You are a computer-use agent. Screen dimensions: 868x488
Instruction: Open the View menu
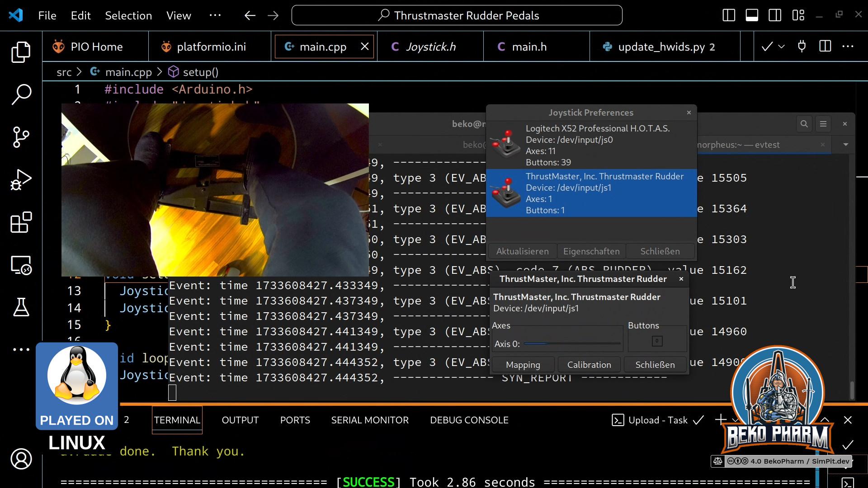[179, 15]
